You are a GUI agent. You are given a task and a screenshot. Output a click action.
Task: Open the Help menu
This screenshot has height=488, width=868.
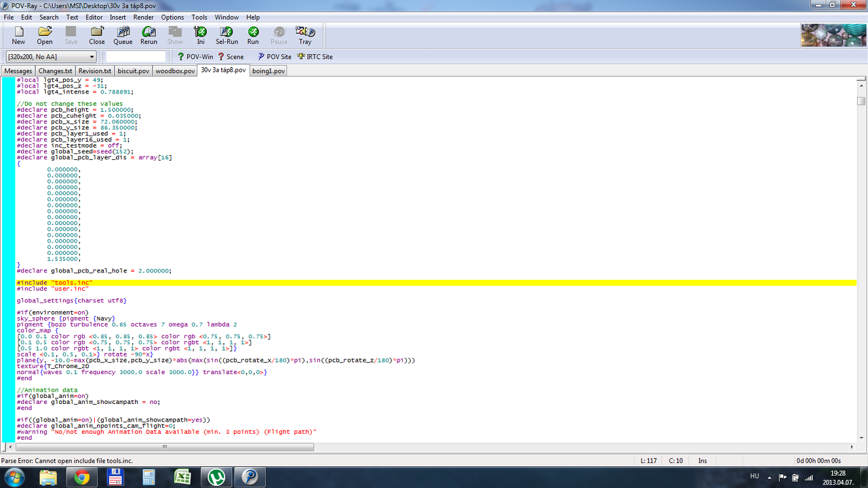[253, 17]
